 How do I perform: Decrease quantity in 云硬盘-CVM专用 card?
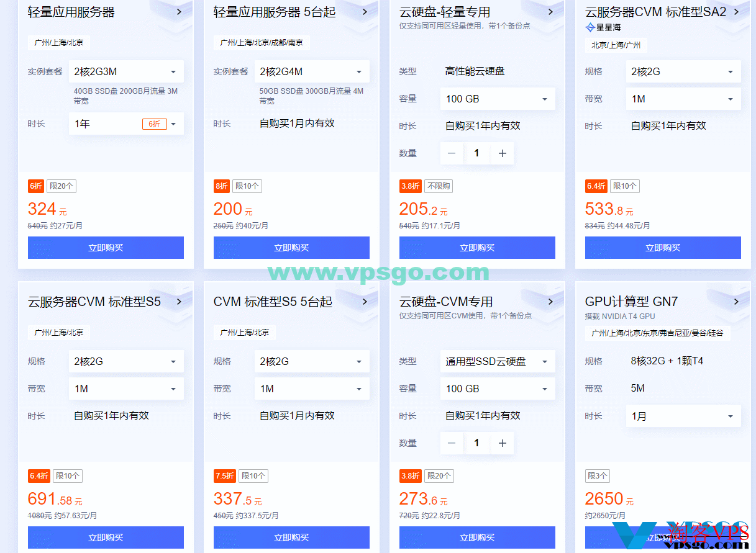452,443
